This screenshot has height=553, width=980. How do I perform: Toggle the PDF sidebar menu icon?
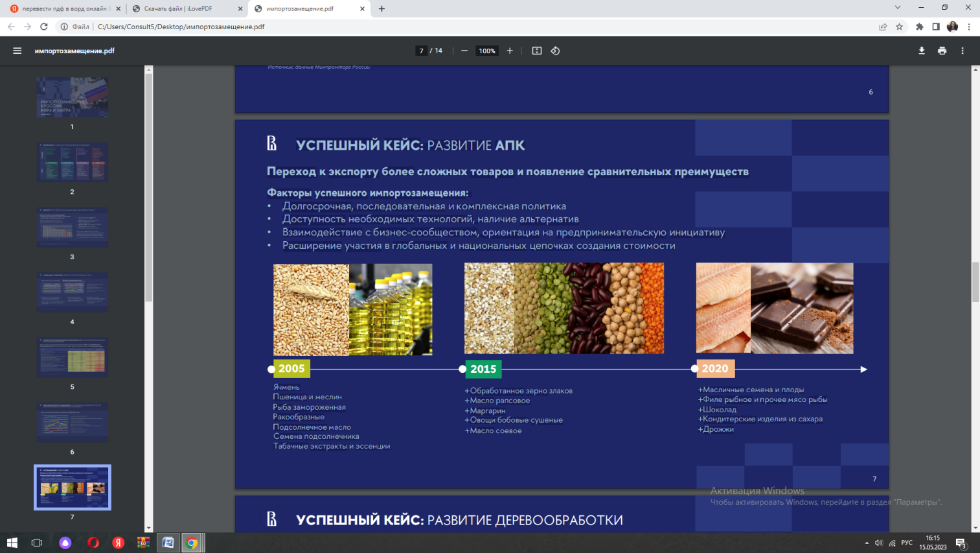(17, 51)
